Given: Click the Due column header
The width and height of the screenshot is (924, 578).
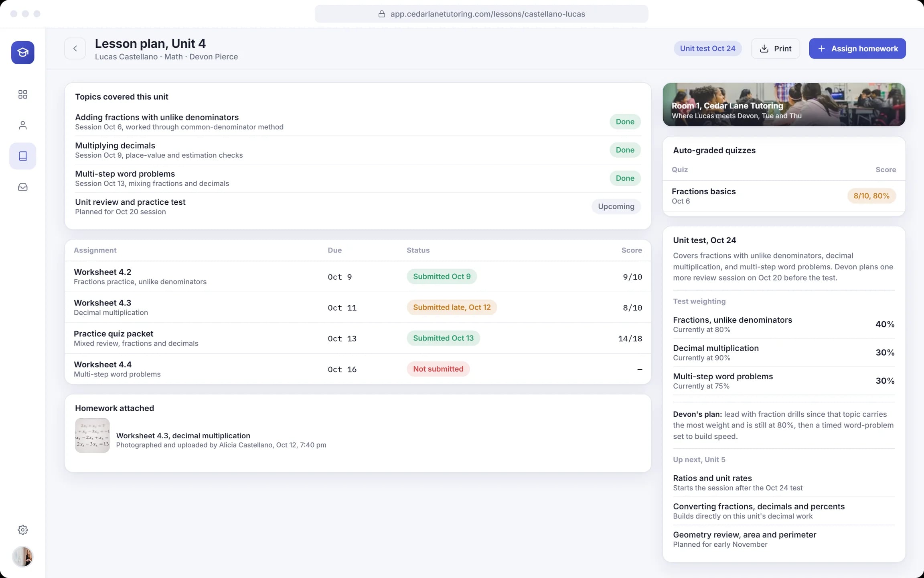Looking at the screenshot, I should (x=334, y=250).
